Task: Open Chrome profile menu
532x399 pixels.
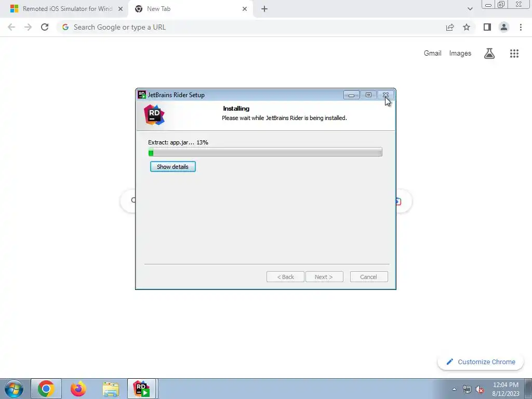Action: pyautogui.click(x=504, y=27)
